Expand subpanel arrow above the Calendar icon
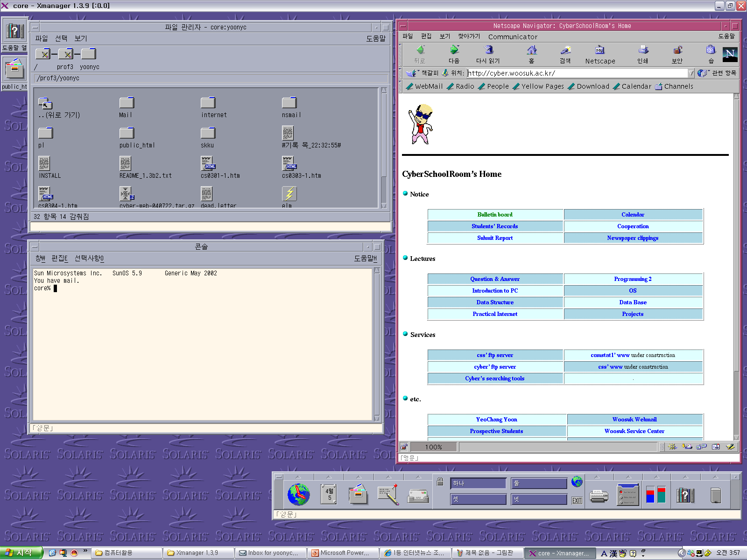747x560 pixels. click(x=329, y=477)
